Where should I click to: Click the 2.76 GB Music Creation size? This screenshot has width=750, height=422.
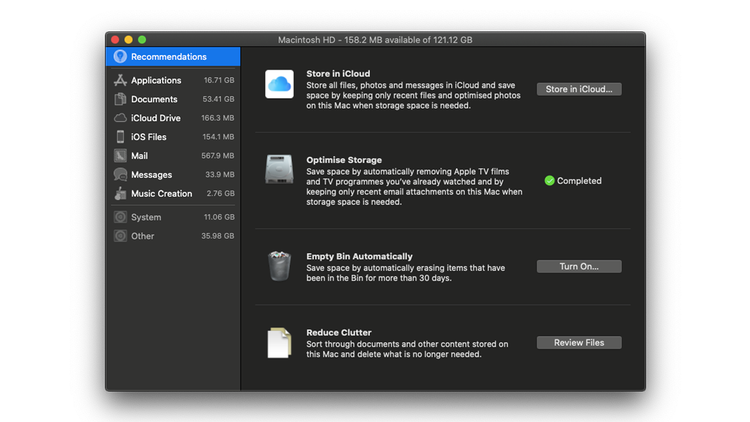pos(221,193)
